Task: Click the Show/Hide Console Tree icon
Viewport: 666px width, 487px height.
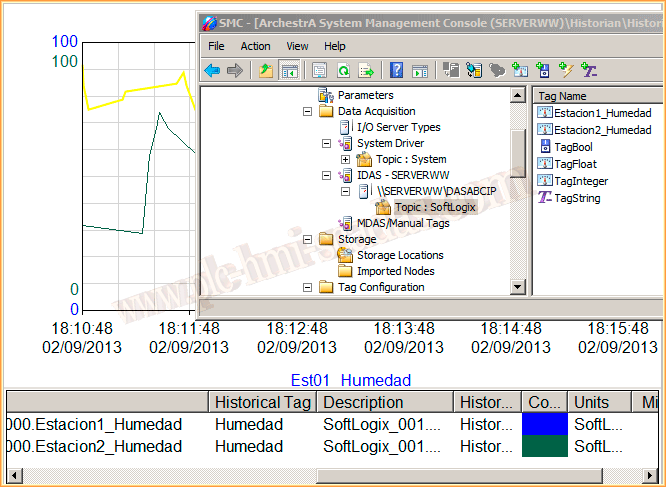Action: click(289, 70)
